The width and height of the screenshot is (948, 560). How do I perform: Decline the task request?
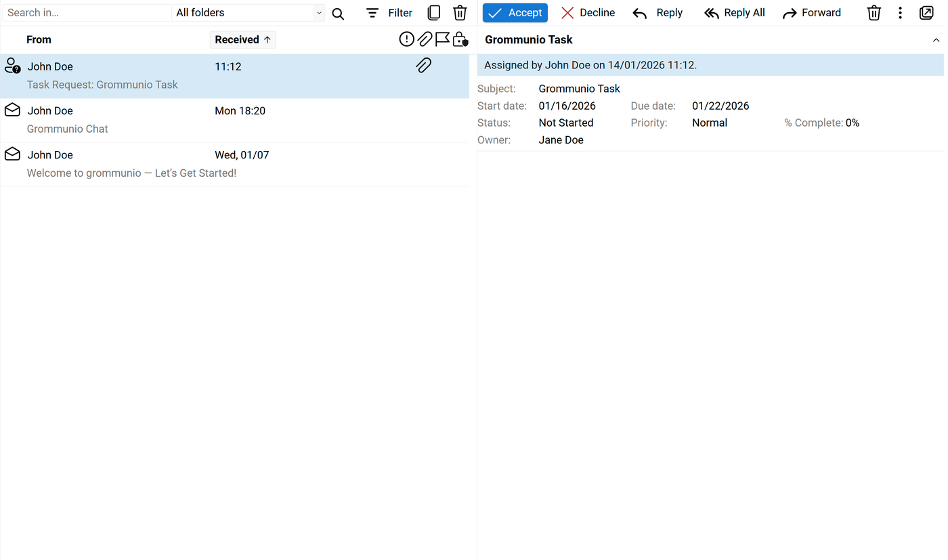pyautogui.click(x=588, y=13)
